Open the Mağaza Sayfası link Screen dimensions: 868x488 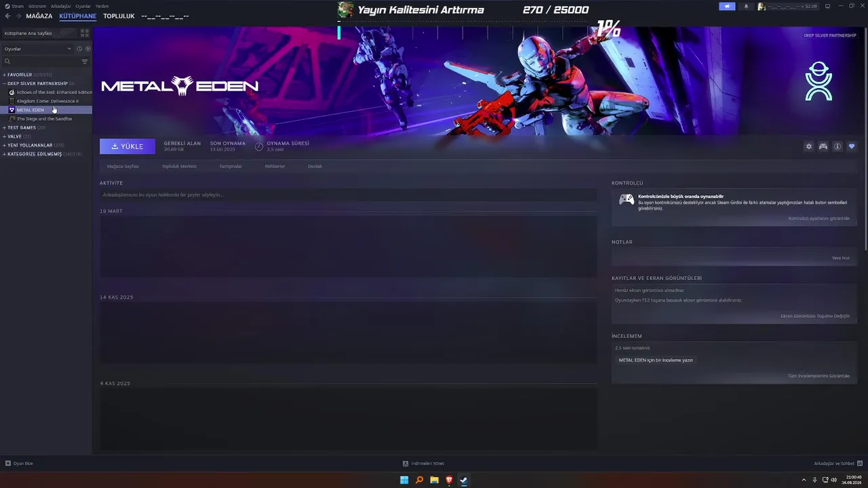click(x=123, y=166)
